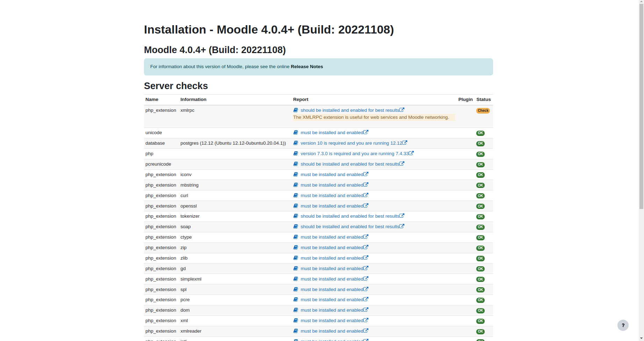Click the book icon in the xmlrpc row
644x341 pixels.
coord(296,110)
